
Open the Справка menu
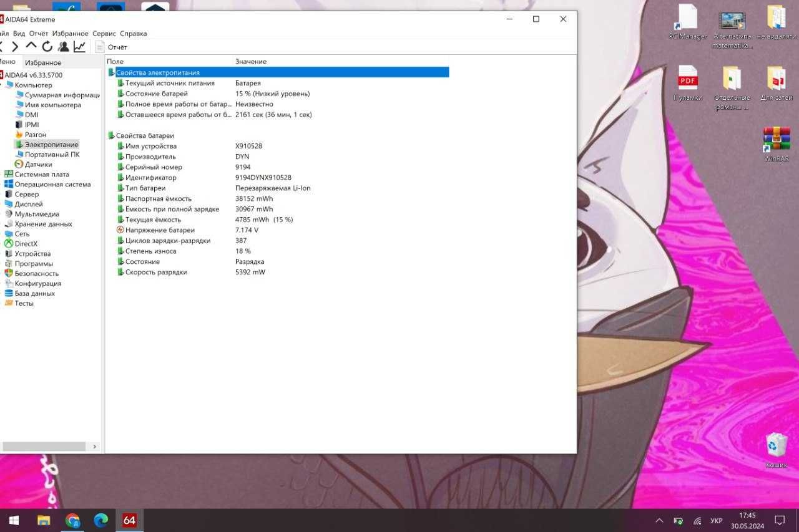134,33
